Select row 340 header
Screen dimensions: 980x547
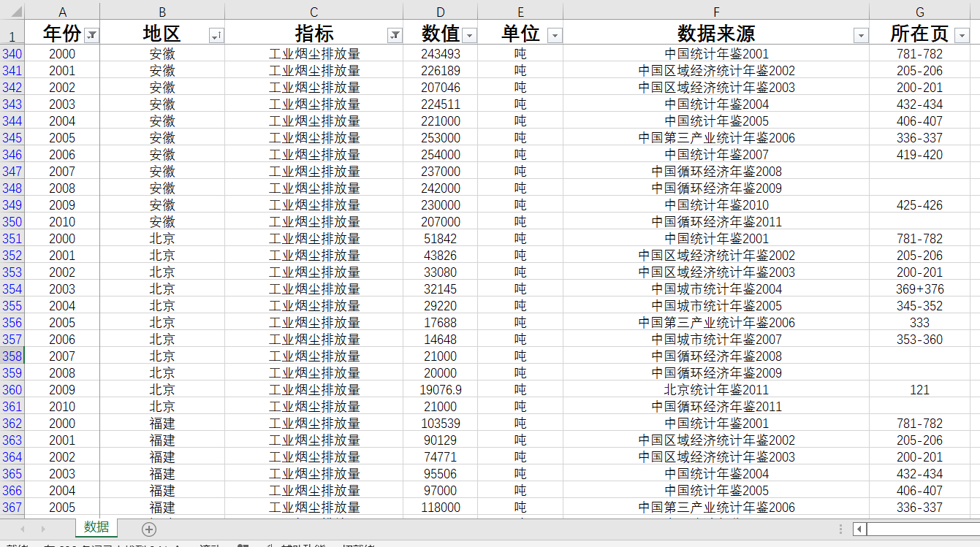pos(12,54)
